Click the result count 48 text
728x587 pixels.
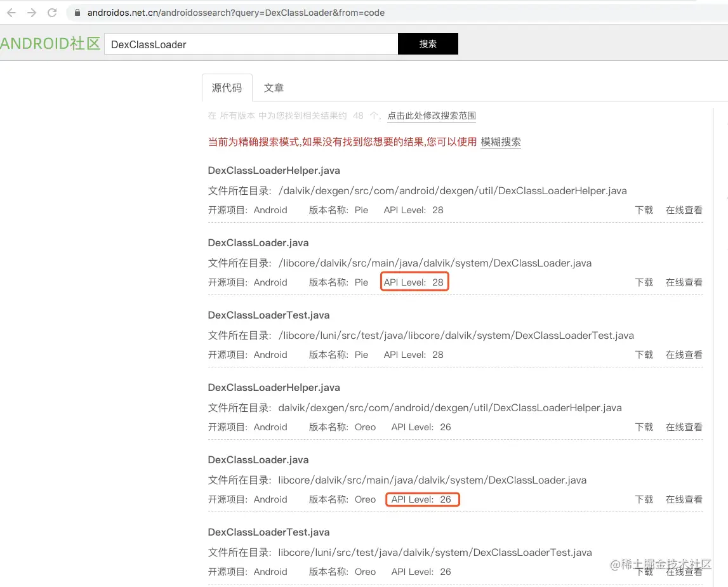pyautogui.click(x=358, y=115)
